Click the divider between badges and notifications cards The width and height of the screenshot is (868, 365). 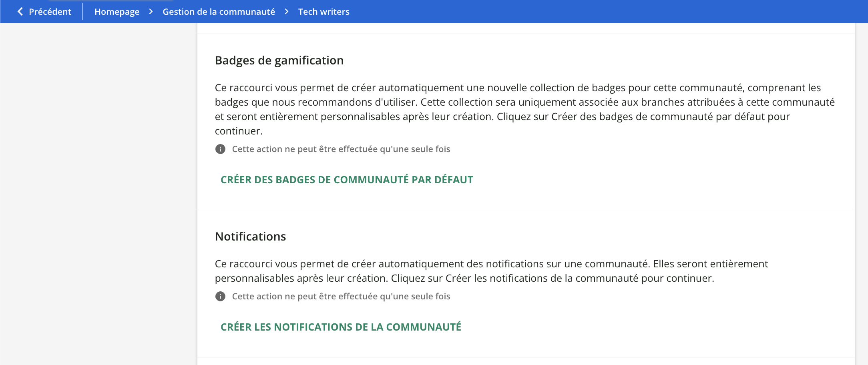coord(520,210)
